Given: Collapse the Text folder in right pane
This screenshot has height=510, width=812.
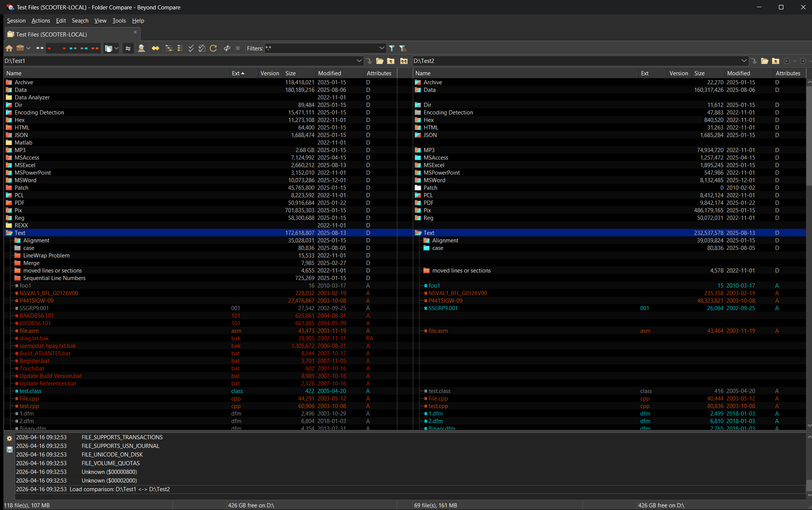Looking at the screenshot, I should point(418,233).
